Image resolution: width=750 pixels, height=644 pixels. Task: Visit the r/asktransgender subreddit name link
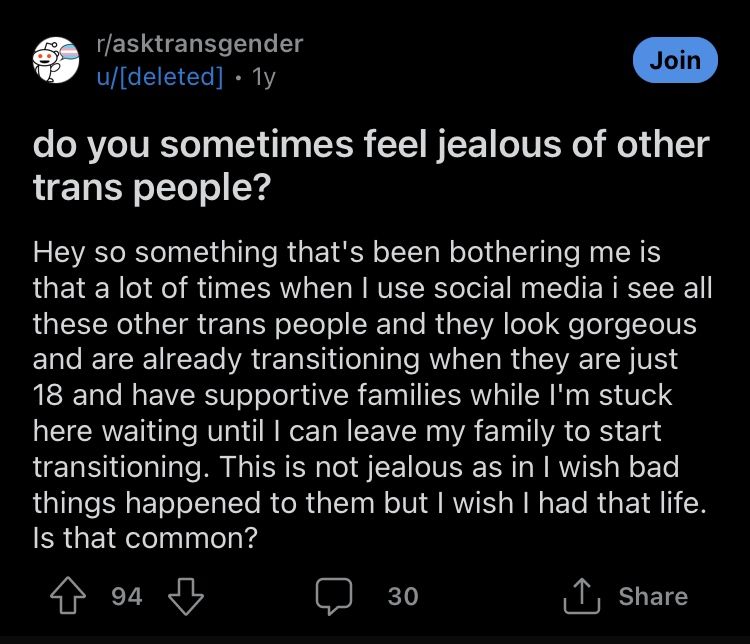tap(200, 44)
